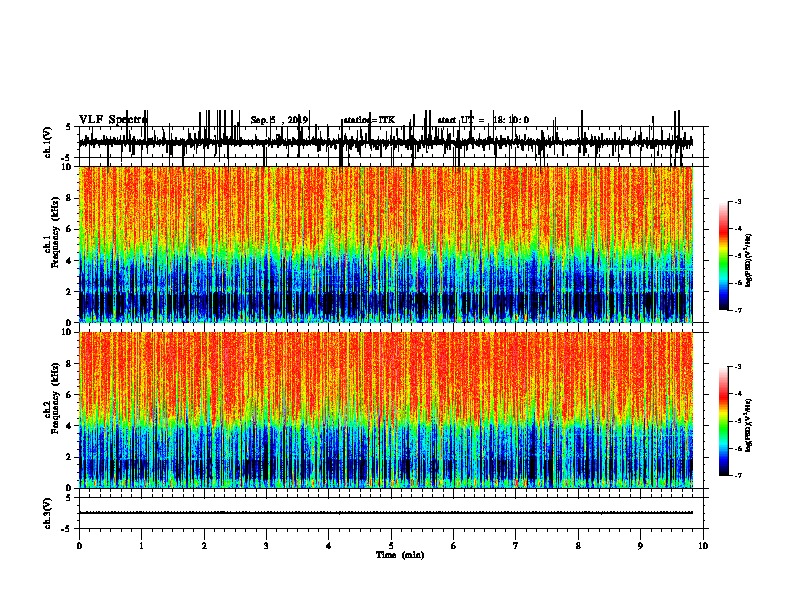The width and height of the screenshot is (792, 612).
Task: Click the ch.2 colorbar log(PSD) unit label
Action: [749, 425]
